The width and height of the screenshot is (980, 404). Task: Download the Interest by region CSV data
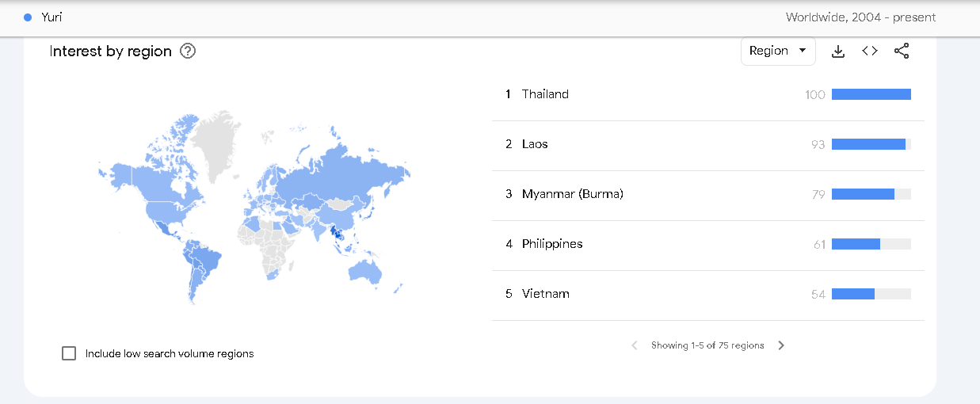click(838, 51)
